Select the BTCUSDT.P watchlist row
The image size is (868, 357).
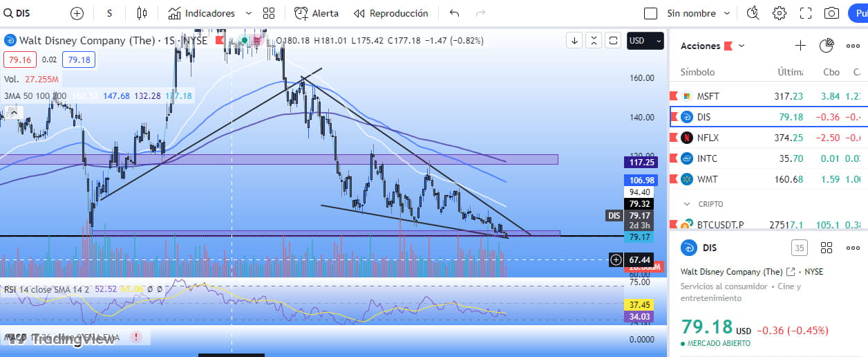(768, 225)
